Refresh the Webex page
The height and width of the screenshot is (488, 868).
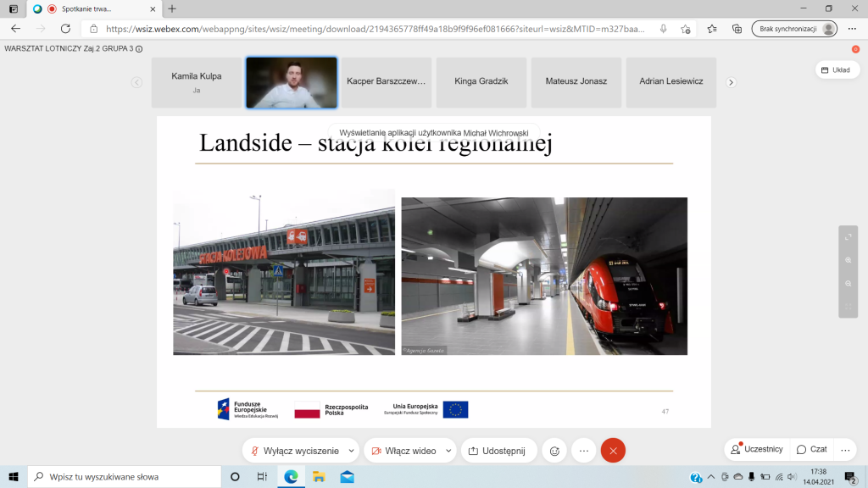click(x=65, y=28)
